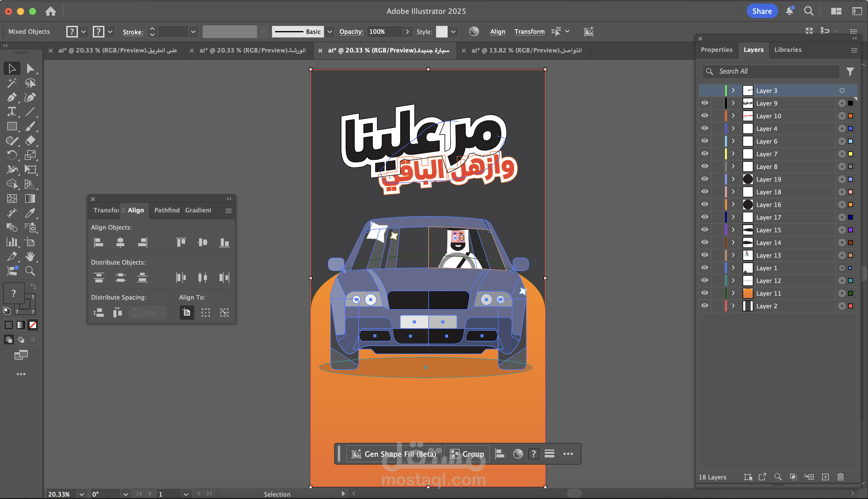Open the zoom level dropdown
Screen dimensions: 868x499
pyautogui.click(x=81, y=494)
